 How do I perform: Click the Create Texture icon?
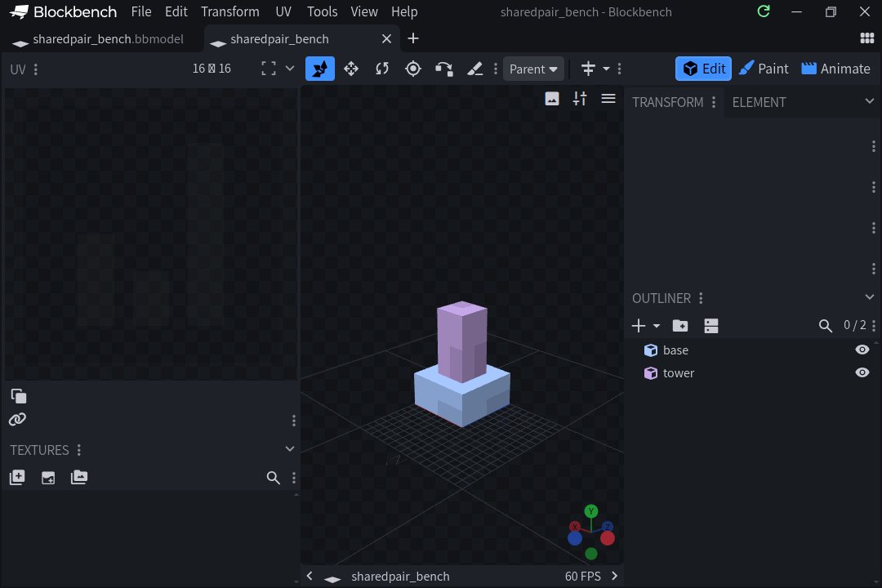pos(17,477)
